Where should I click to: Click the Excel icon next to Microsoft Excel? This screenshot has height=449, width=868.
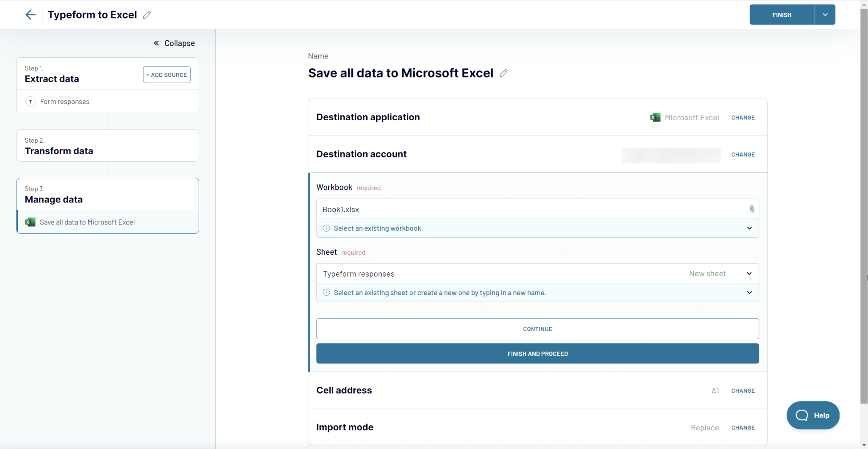click(655, 117)
